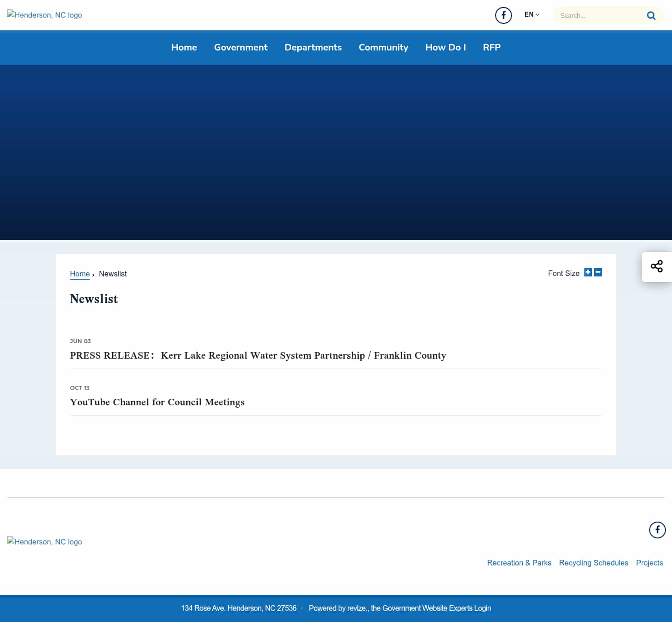
Task: Open the How Do I menu
Action: coord(446,47)
